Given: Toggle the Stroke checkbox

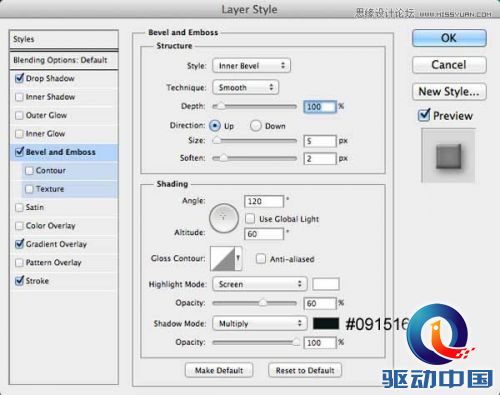Looking at the screenshot, I should [19, 281].
